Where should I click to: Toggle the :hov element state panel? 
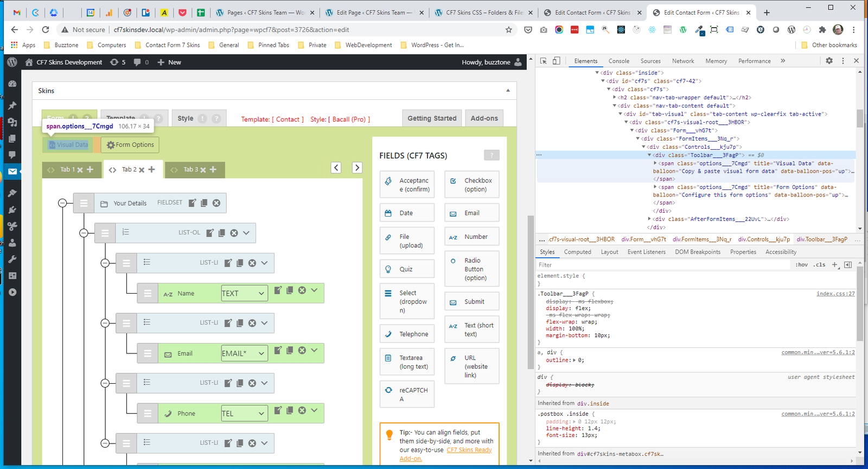pos(801,265)
